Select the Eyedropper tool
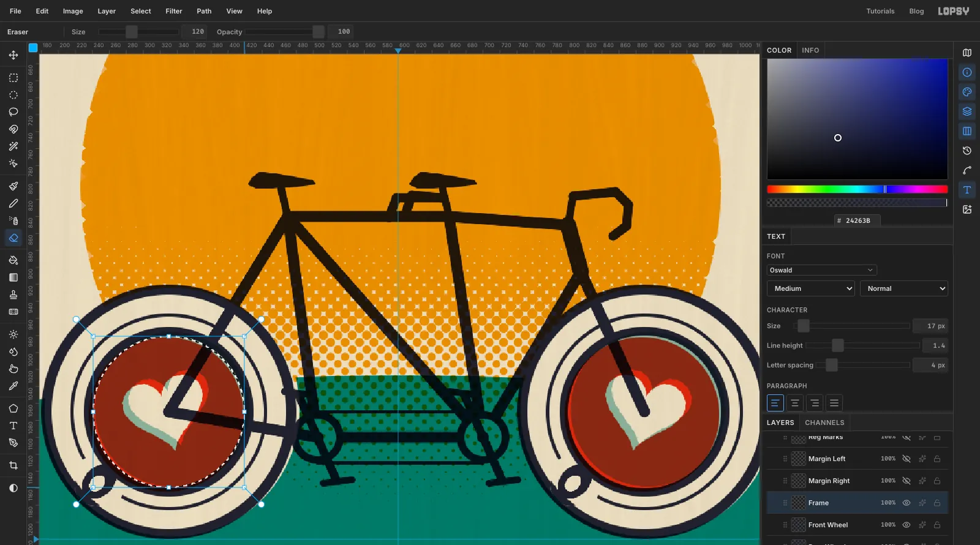The image size is (980, 545). (x=13, y=386)
